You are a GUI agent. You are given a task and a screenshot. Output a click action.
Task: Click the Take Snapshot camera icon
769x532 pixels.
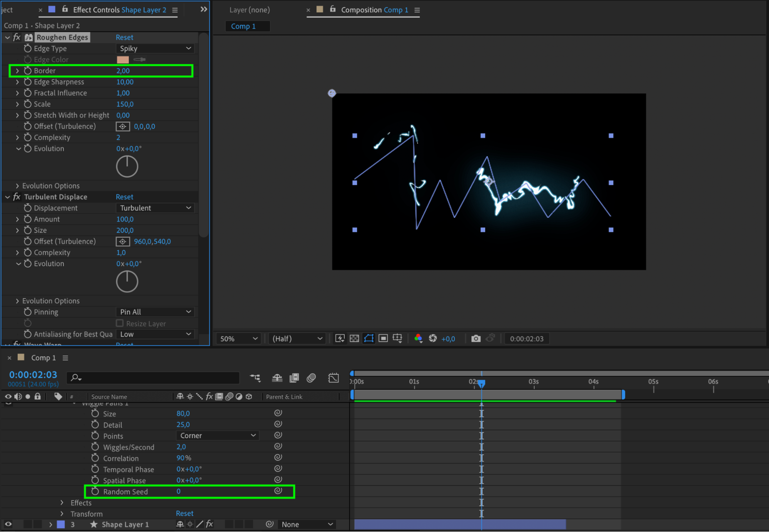point(476,339)
